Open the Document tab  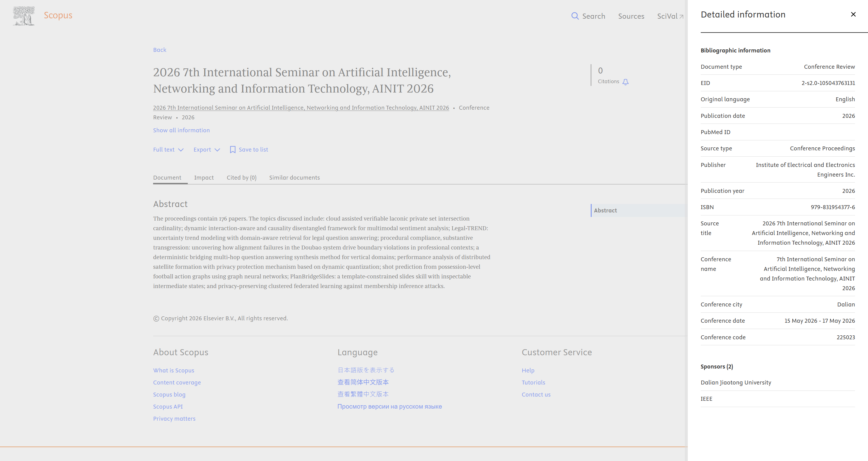coord(167,177)
